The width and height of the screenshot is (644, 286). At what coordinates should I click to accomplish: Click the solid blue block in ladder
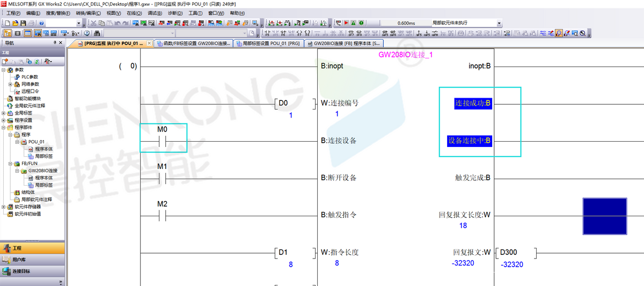coord(604,216)
